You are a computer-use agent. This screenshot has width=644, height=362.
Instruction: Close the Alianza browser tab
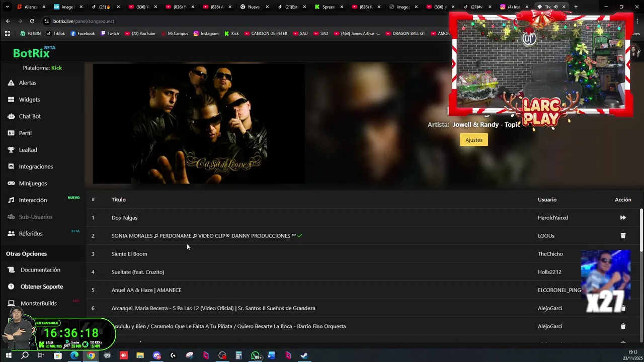coord(44,7)
